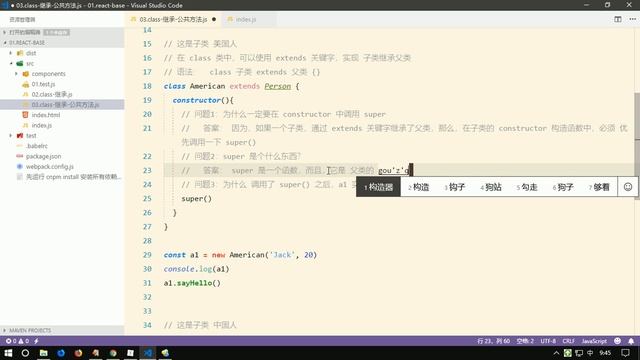Image resolution: width=640 pixels, height=360 pixels.
Task: Open index.html in the explorer
Action: coord(46,115)
